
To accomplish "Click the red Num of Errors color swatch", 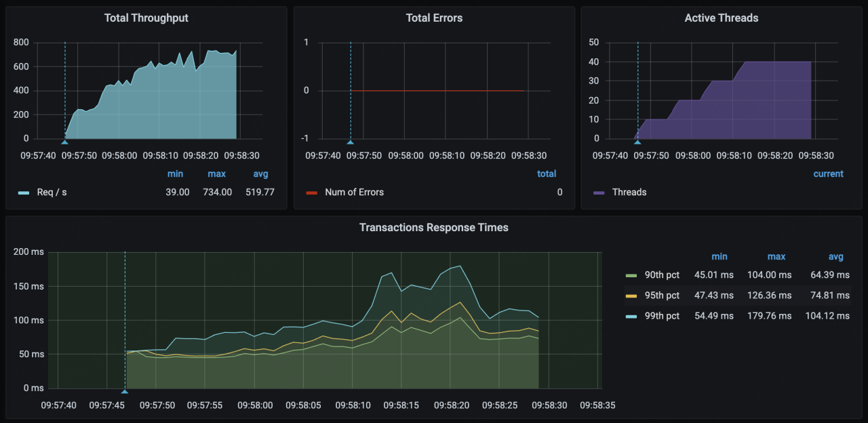I will tap(312, 193).
